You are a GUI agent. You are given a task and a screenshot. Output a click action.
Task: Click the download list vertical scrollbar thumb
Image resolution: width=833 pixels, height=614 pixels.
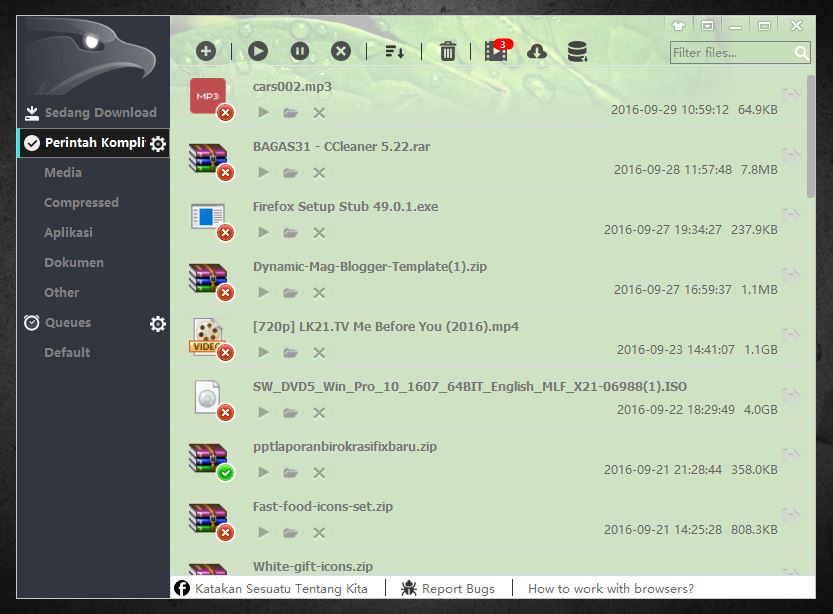click(811, 137)
